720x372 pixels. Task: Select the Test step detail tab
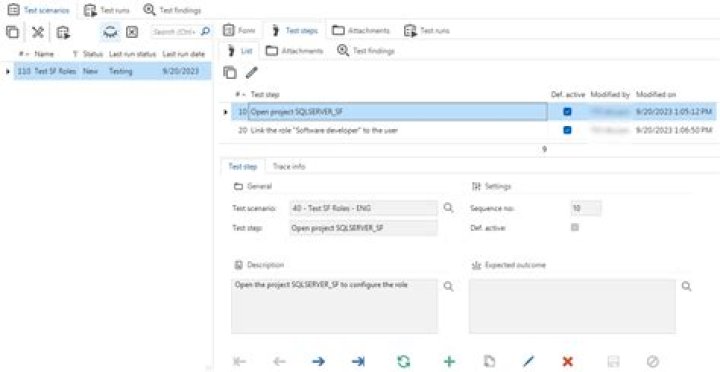pos(243,166)
